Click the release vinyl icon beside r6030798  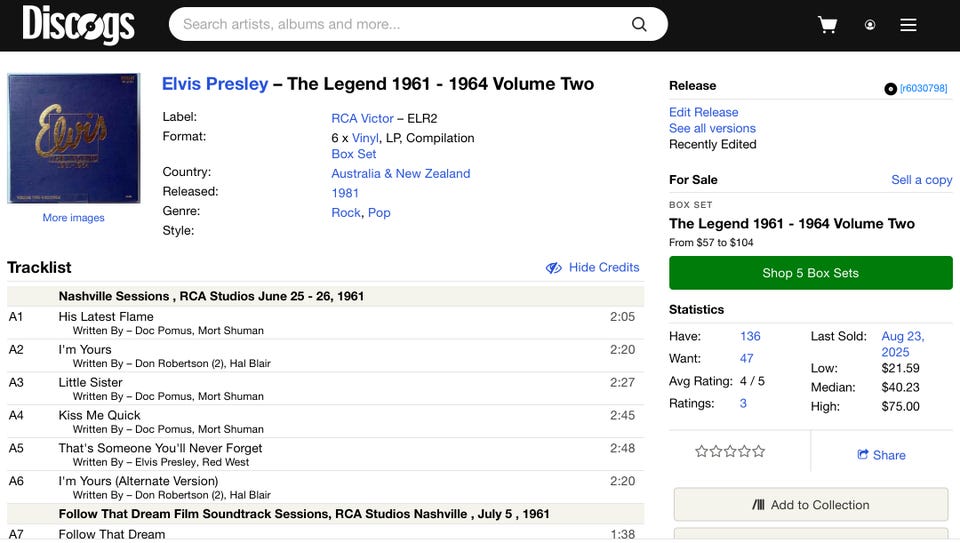tap(890, 89)
